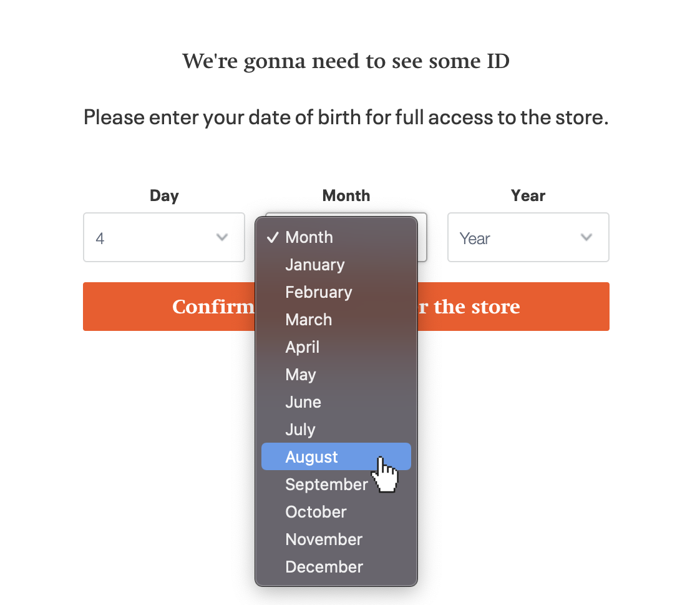Click the Month input field behind the menu
Viewport: 700px width, 605px height.
tap(422, 237)
